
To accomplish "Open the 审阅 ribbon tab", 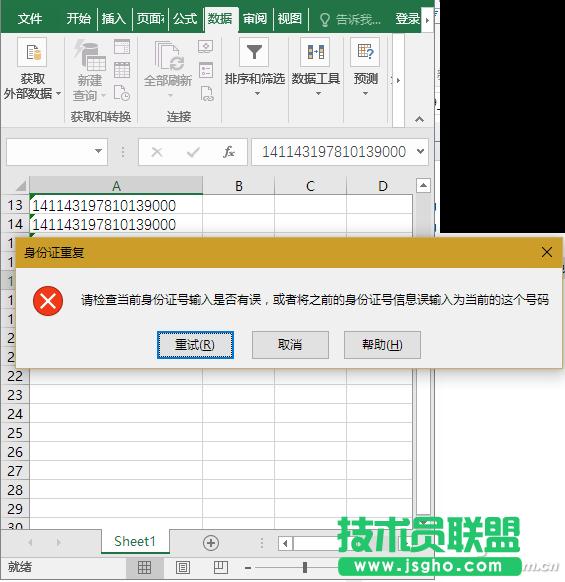I will point(255,19).
